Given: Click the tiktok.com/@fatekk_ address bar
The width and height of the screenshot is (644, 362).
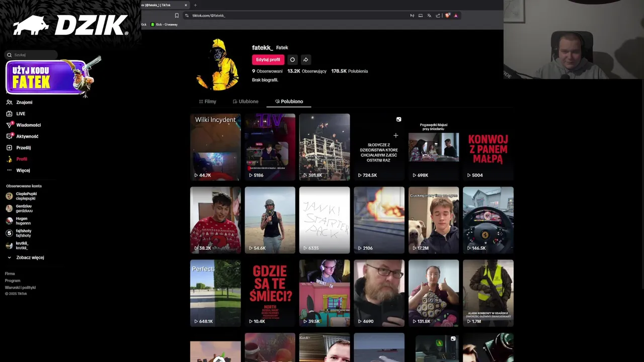Looking at the screenshot, I should [x=297, y=16].
